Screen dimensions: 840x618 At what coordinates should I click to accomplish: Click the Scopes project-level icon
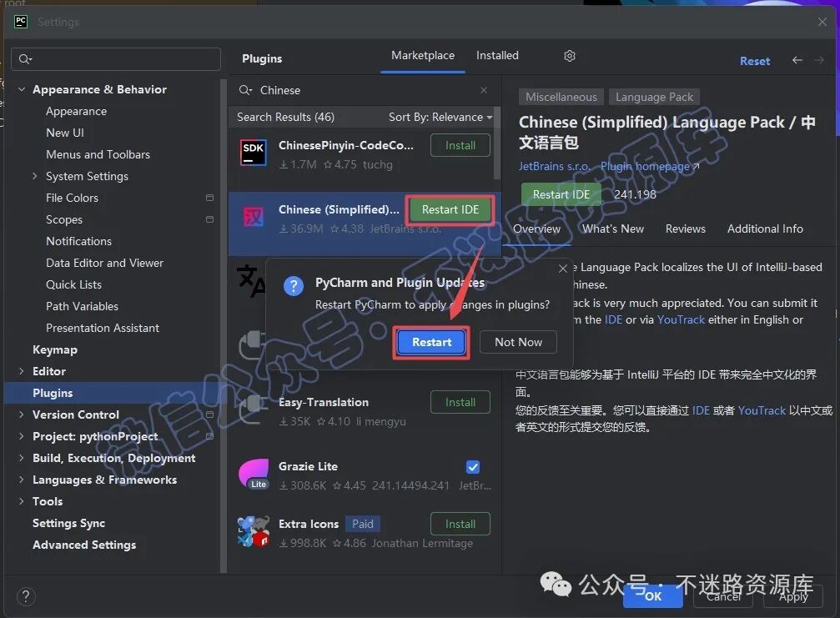click(x=209, y=219)
